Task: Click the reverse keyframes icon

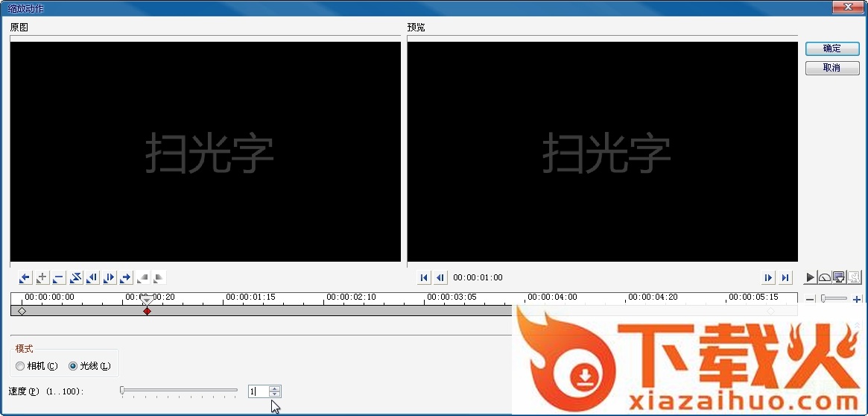Action: (76, 278)
